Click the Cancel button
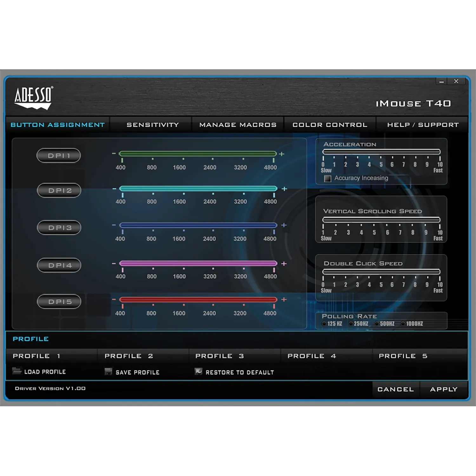 pos(395,389)
